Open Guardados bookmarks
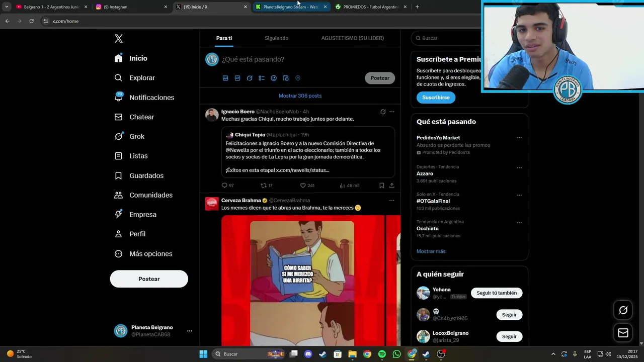The width and height of the screenshot is (644, 362). pyautogui.click(x=139, y=175)
